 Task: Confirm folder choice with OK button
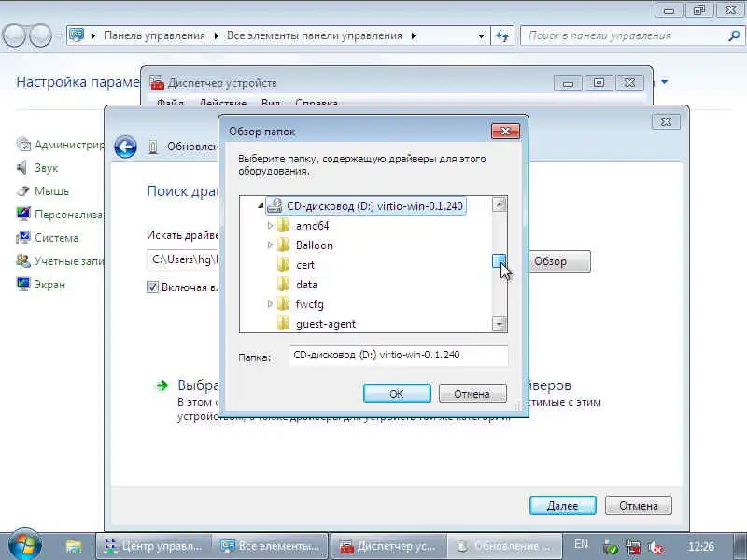tap(397, 394)
